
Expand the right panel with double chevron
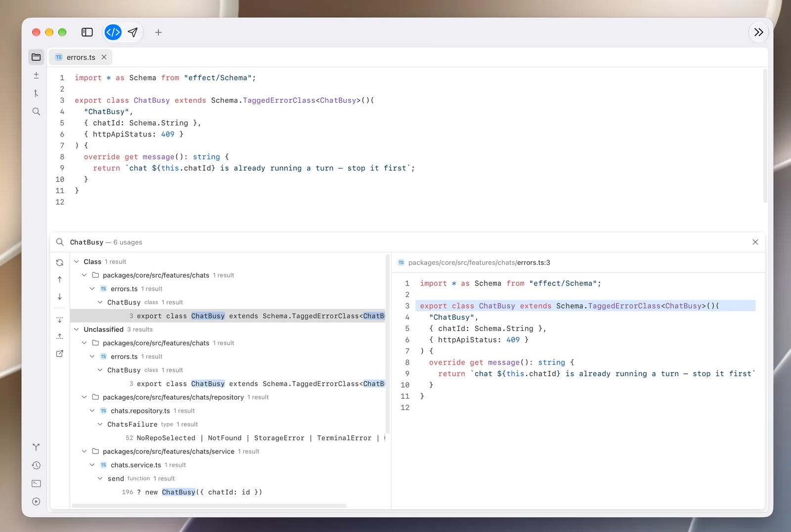point(758,32)
